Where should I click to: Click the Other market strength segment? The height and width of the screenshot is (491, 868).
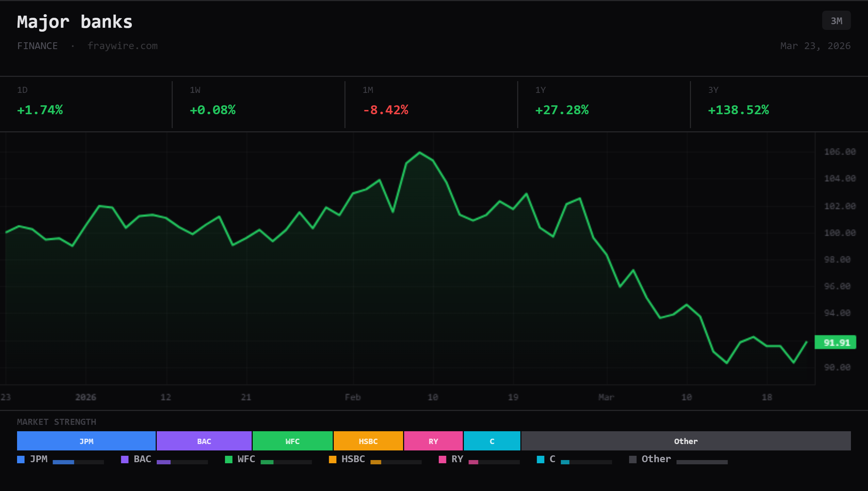tap(686, 441)
